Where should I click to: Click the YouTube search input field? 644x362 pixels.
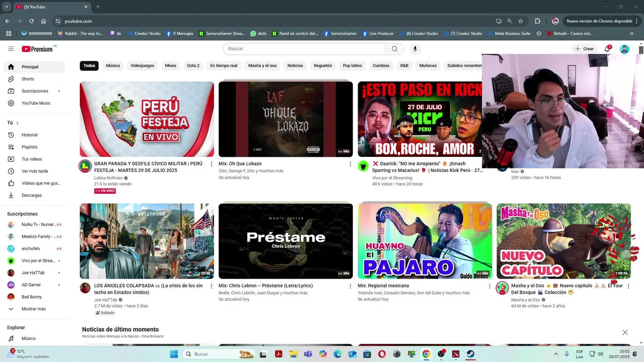[304, 49]
